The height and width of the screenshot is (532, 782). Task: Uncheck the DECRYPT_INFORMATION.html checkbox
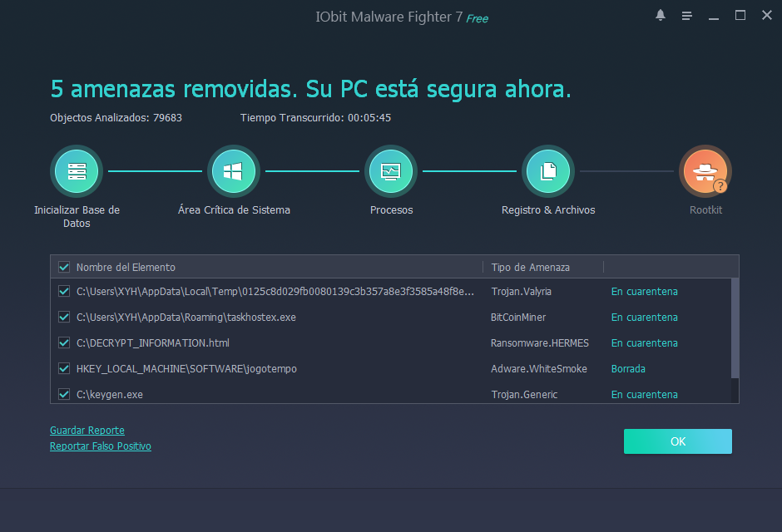click(64, 342)
